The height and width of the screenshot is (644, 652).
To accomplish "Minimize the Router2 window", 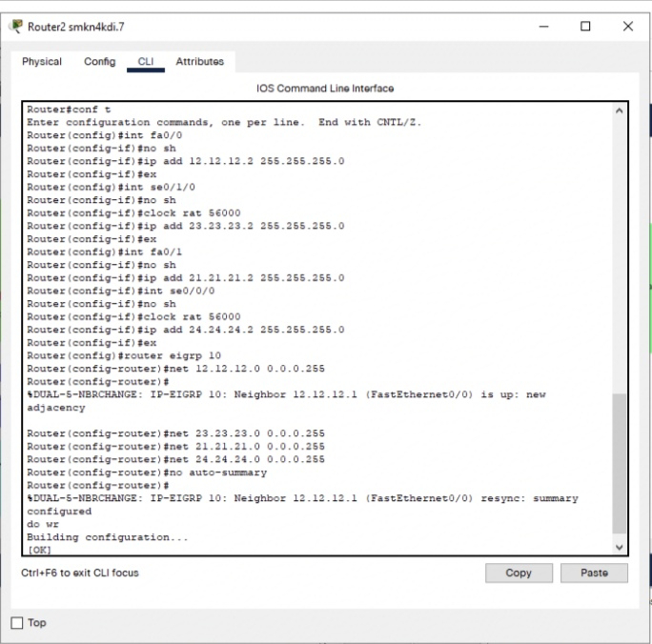I will [x=543, y=27].
